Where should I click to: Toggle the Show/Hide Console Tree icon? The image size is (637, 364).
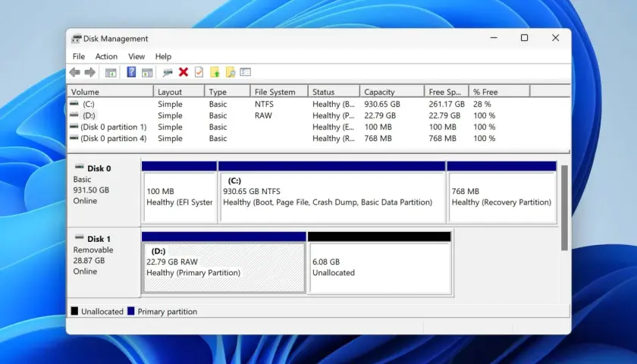[x=111, y=72]
